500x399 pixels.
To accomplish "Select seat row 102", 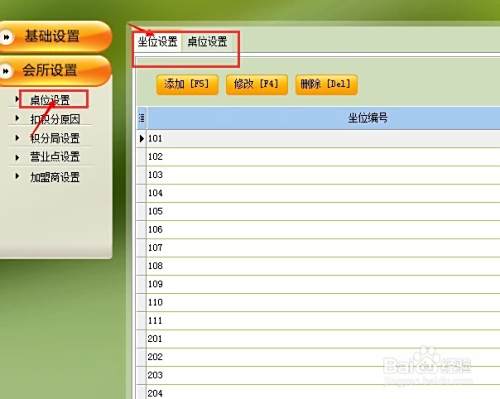I will 318,157.
